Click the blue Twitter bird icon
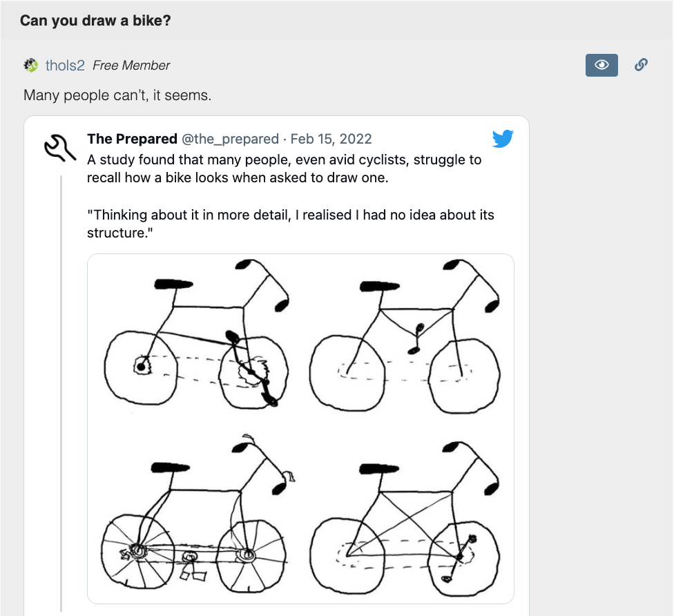674x616 pixels. (502, 139)
